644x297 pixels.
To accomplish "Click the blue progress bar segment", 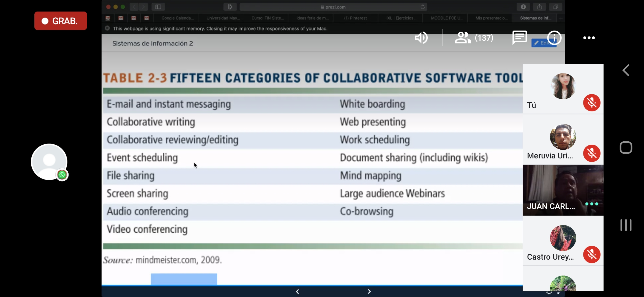I will (x=184, y=279).
